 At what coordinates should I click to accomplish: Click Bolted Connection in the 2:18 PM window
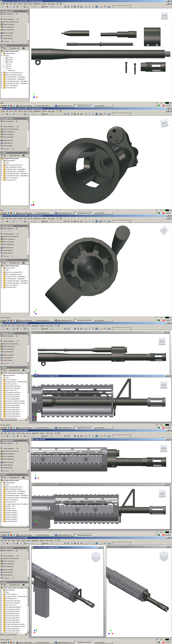coord(7,248)
